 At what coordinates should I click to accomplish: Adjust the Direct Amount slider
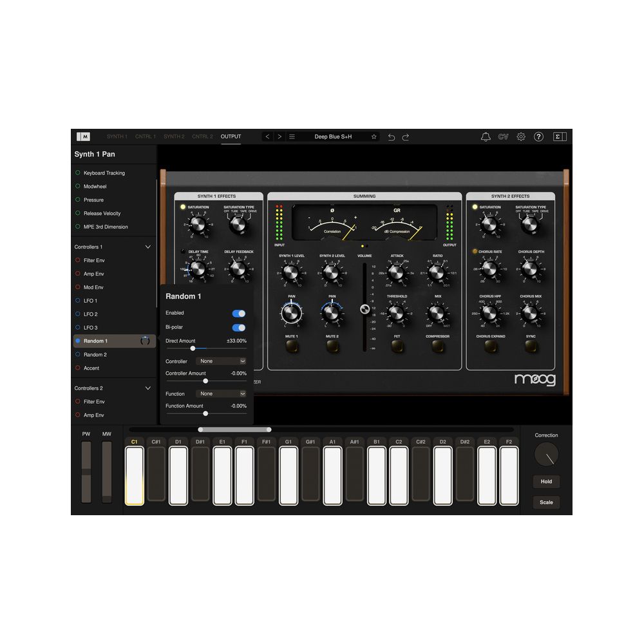click(193, 348)
